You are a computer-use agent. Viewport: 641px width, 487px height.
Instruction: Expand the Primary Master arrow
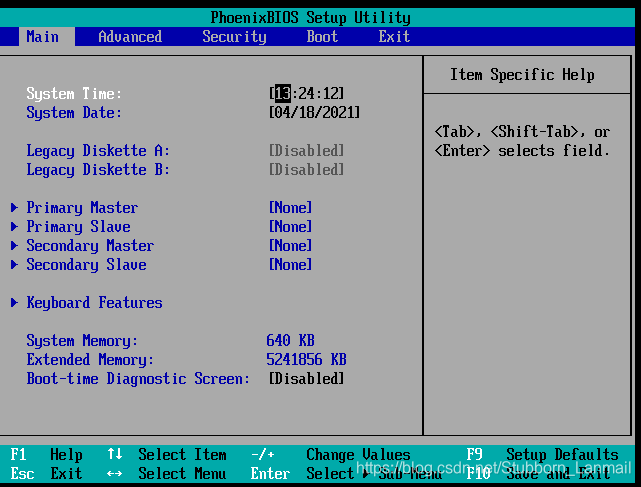14,208
